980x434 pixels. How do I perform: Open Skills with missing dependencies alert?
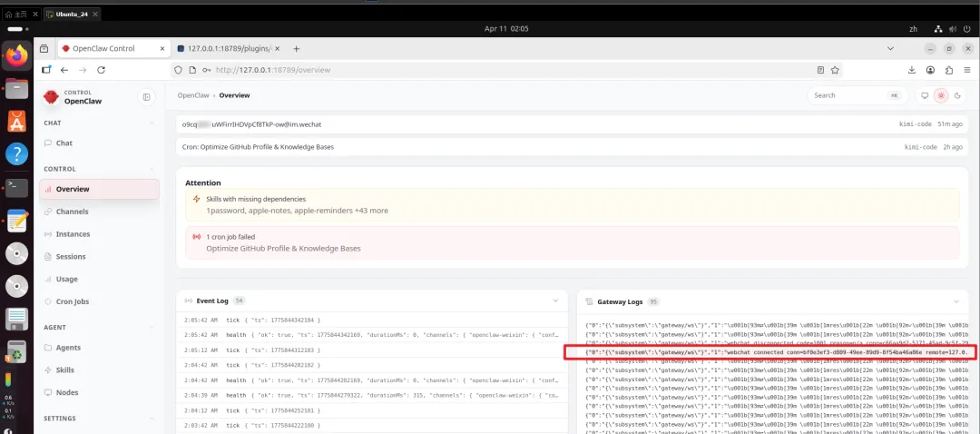coord(572,205)
